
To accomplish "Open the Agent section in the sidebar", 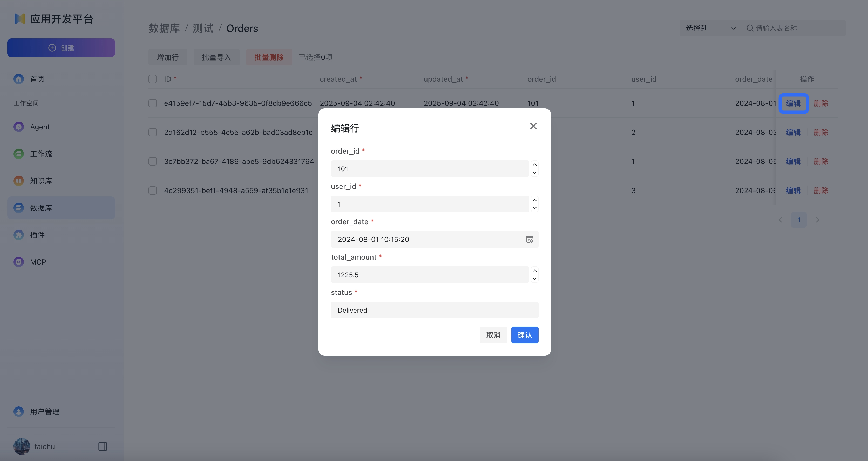I will (x=40, y=127).
